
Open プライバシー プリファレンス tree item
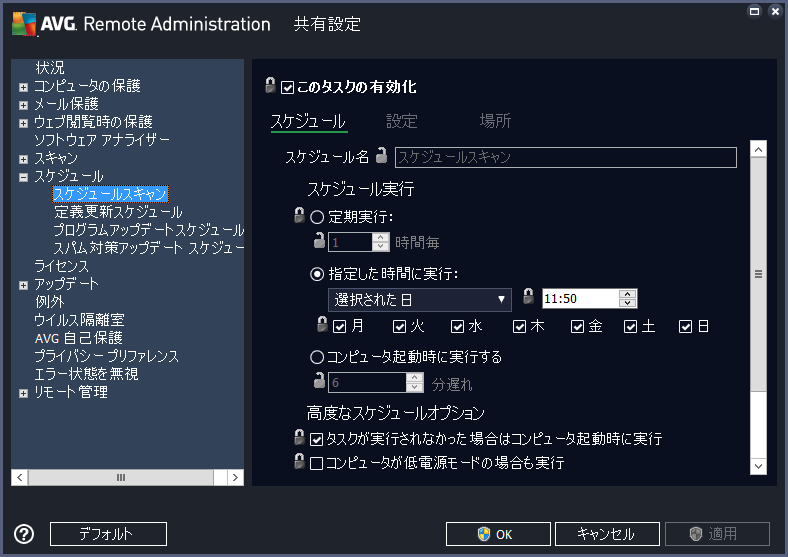click(106, 356)
